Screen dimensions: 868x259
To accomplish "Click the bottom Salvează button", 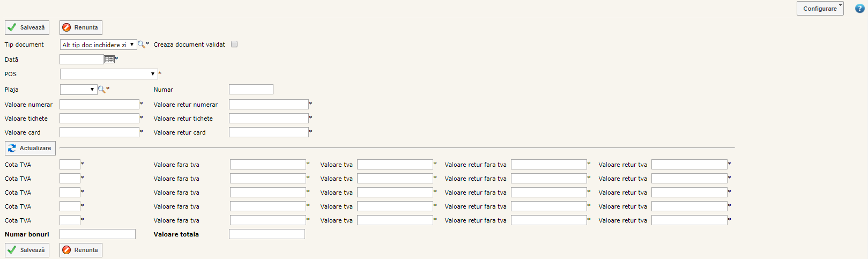I will (x=27, y=250).
